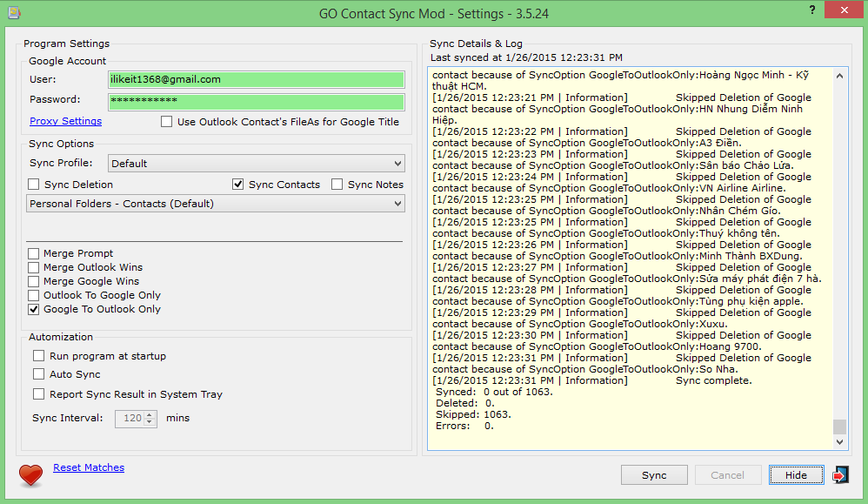Click the log line ending 'Minh Thành BXDung.'
This screenshot has width=868, height=504.
618,256
